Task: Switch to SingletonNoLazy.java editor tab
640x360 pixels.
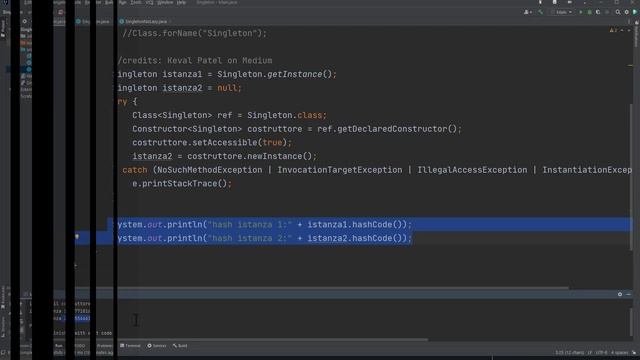Action: [146, 21]
